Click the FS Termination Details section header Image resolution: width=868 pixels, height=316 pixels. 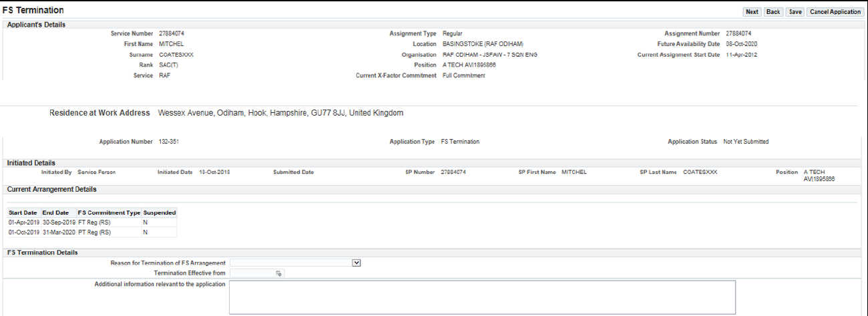(42, 253)
